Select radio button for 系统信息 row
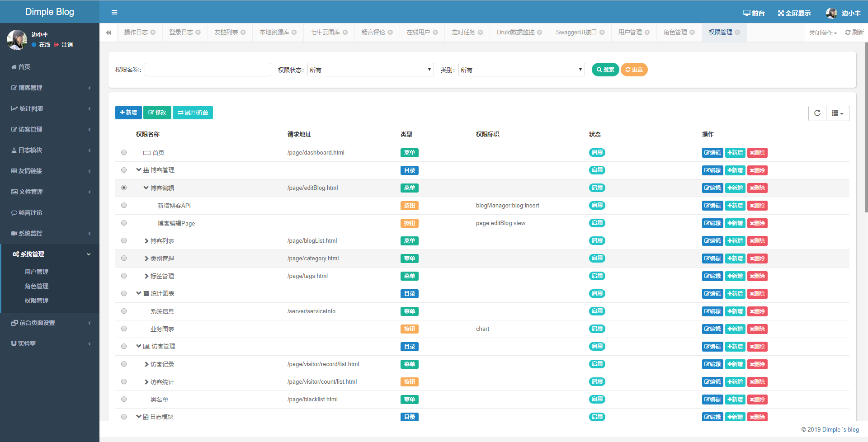 point(124,311)
